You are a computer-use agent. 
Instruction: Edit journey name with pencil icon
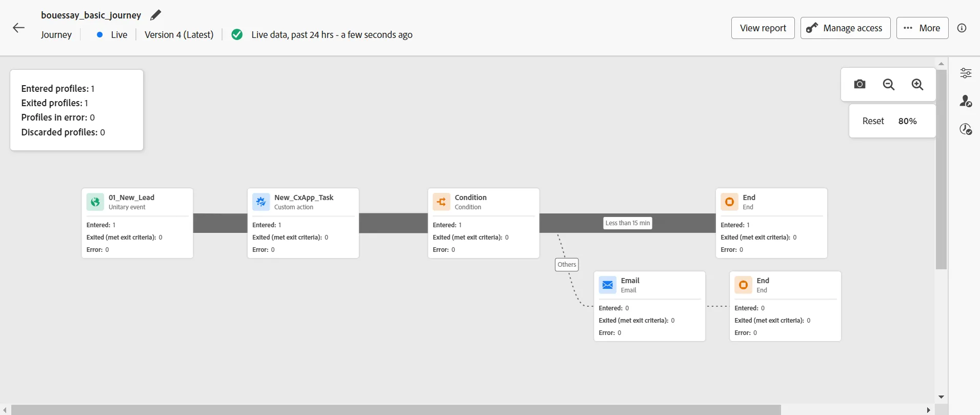(155, 15)
